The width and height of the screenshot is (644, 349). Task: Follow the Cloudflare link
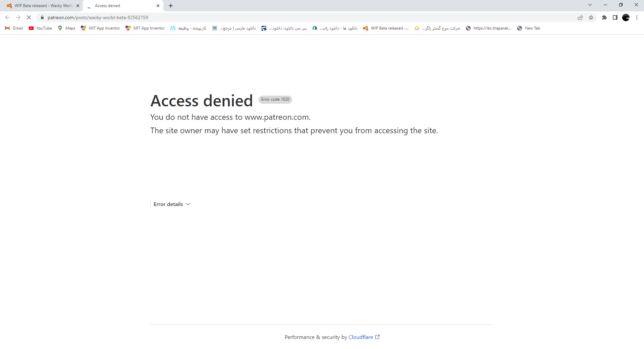[x=364, y=337]
